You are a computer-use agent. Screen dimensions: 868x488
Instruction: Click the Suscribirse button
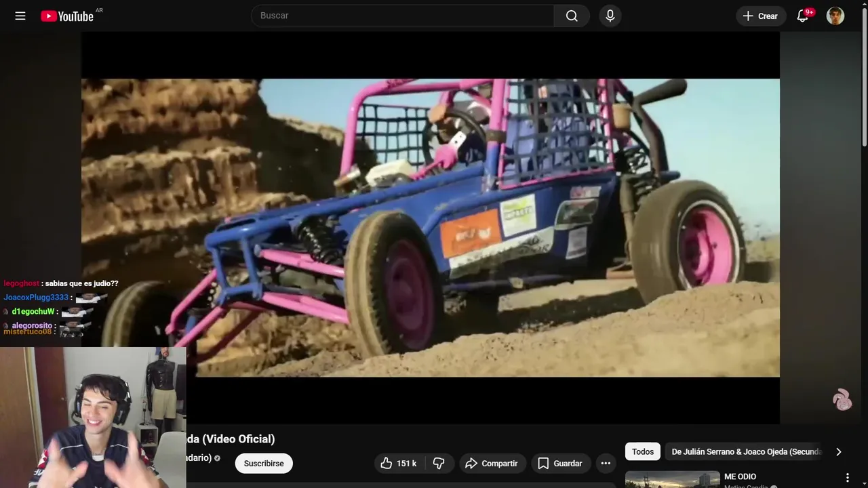coord(264,464)
